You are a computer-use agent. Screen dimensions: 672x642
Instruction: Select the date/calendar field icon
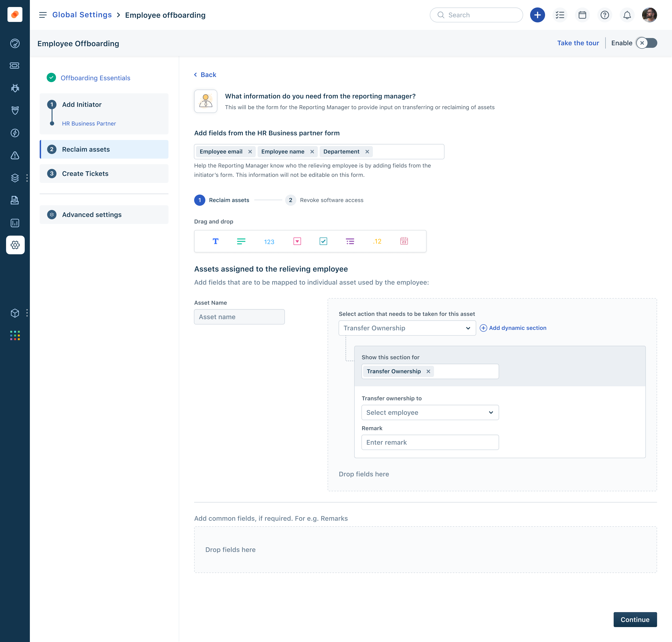coord(404,241)
